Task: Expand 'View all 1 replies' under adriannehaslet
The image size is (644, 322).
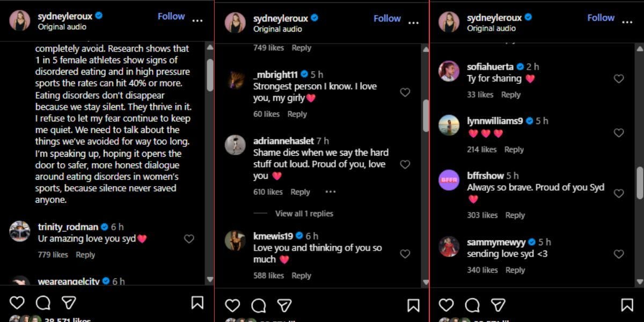Action: [x=304, y=213]
